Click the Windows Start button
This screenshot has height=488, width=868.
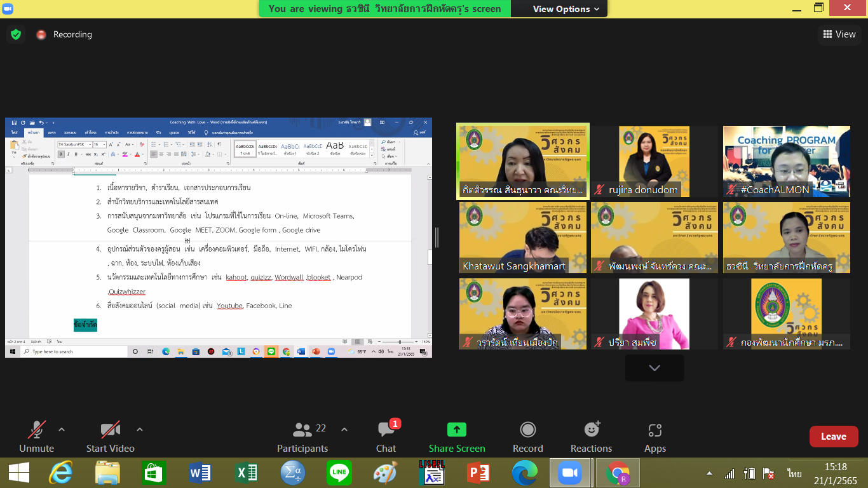(19, 473)
